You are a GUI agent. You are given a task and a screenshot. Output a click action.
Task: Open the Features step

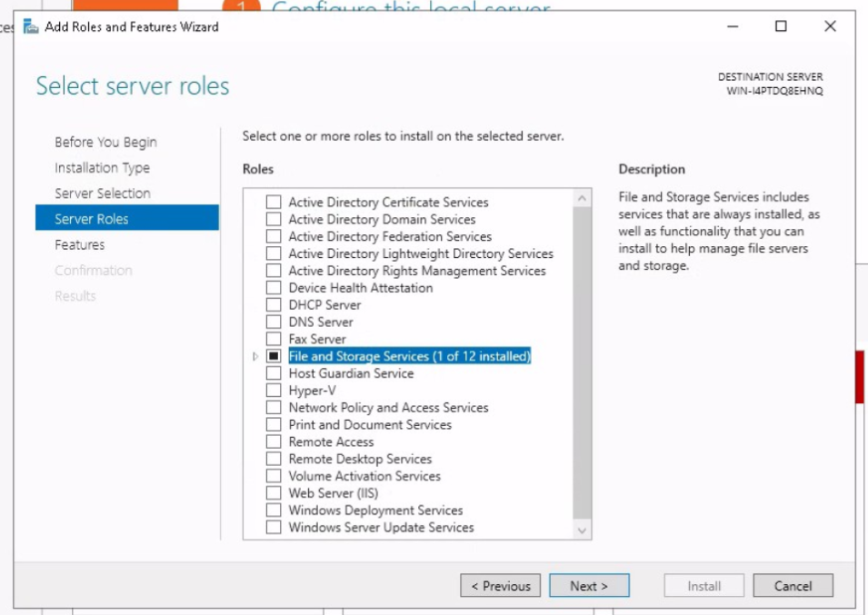click(80, 245)
